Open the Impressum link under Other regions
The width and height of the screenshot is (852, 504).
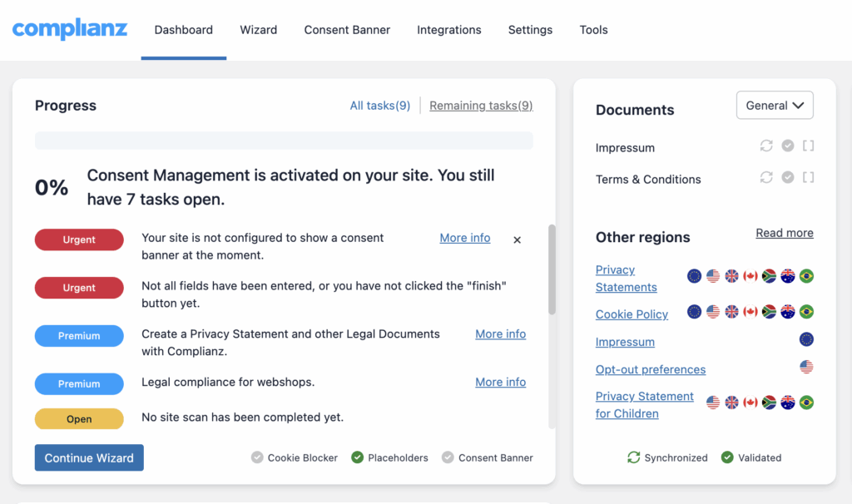(x=625, y=342)
